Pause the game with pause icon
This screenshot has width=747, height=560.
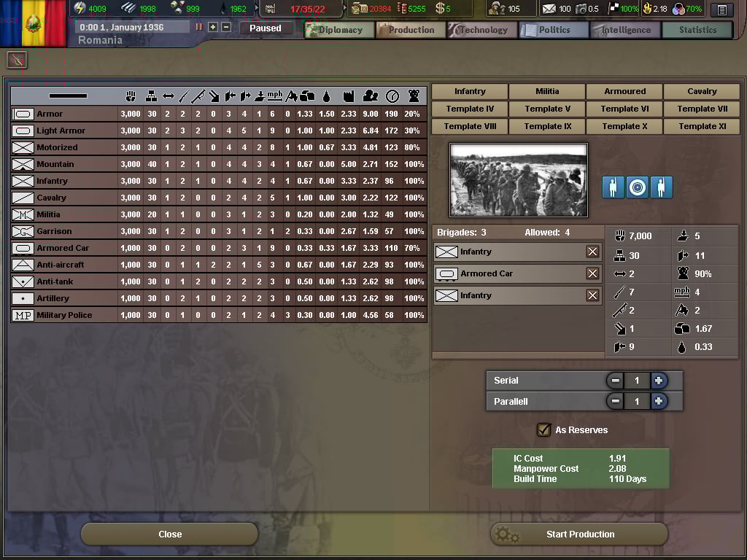click(x=199, y=27)
